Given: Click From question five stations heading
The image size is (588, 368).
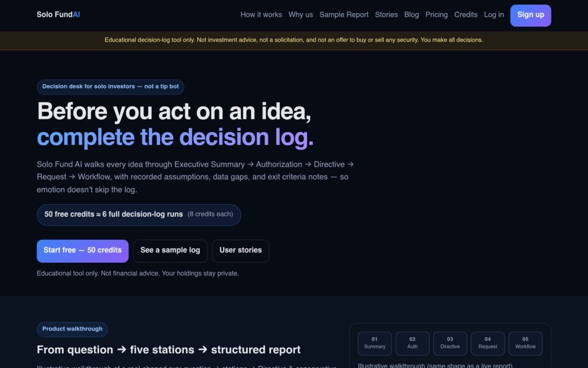Looking at the screenshot, I should click(169, 350).
